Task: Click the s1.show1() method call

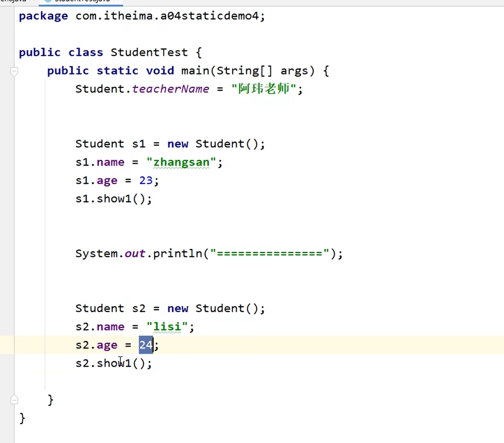Action: 114,198
